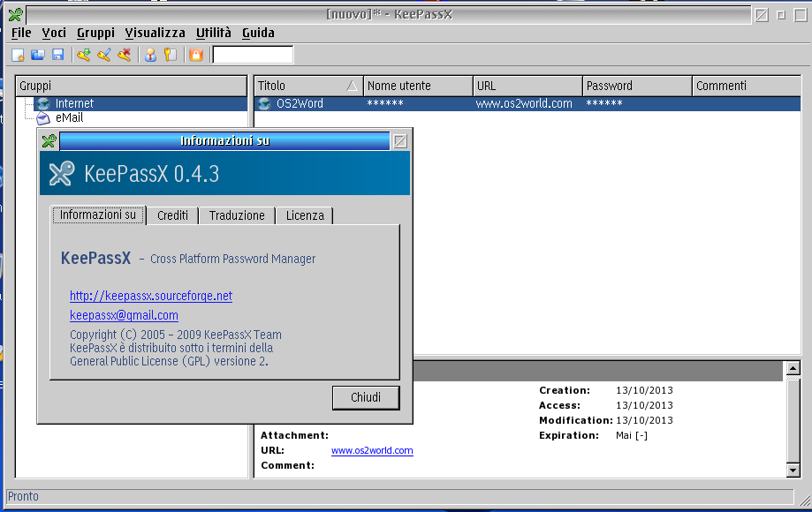This screenshot has height=512, width=812.
Task: Open the File menu
Action: tap(21, 33)
